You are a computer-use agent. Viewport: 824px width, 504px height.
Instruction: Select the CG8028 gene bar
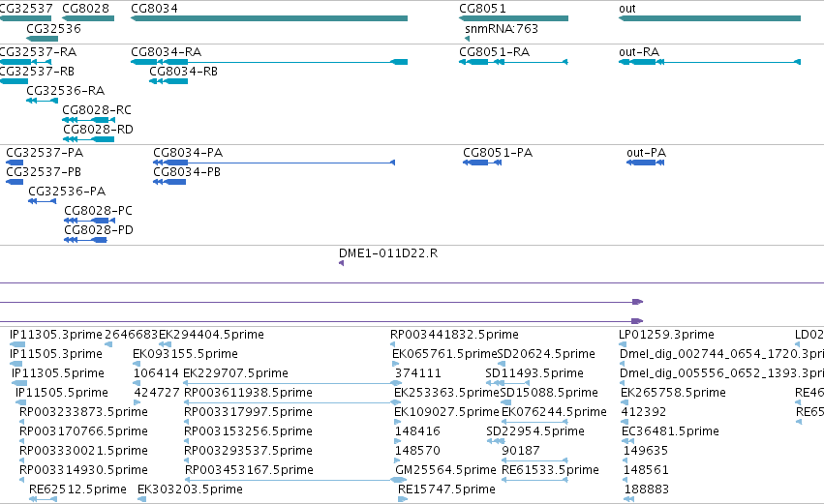pos(88,18)
